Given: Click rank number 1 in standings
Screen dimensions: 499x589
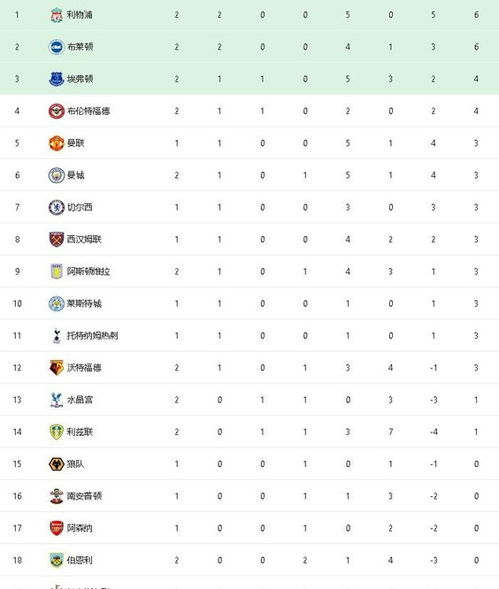Looking at the screenshot, I should click(x=17, y=15).
